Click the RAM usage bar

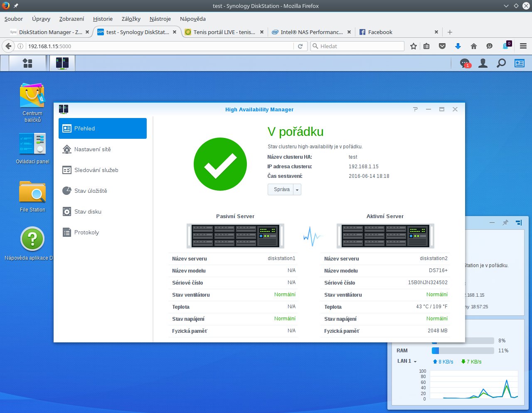(463, 351)
